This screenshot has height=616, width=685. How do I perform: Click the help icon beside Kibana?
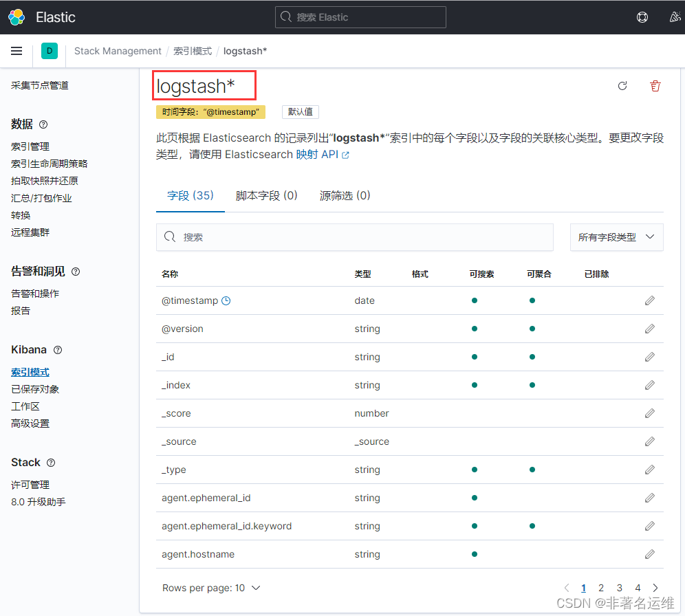[58, 350]
